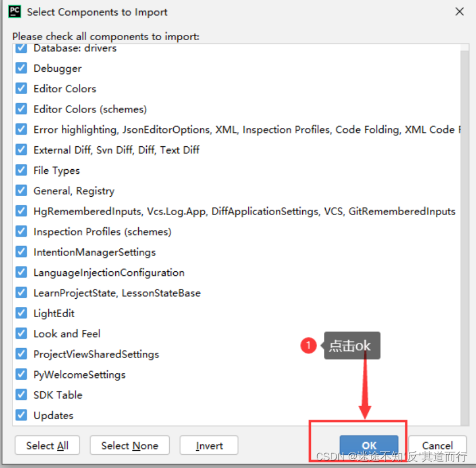Select the 'SDK Table' label text
The width and height of the screenshot is (476, 468).
[58, 395]
